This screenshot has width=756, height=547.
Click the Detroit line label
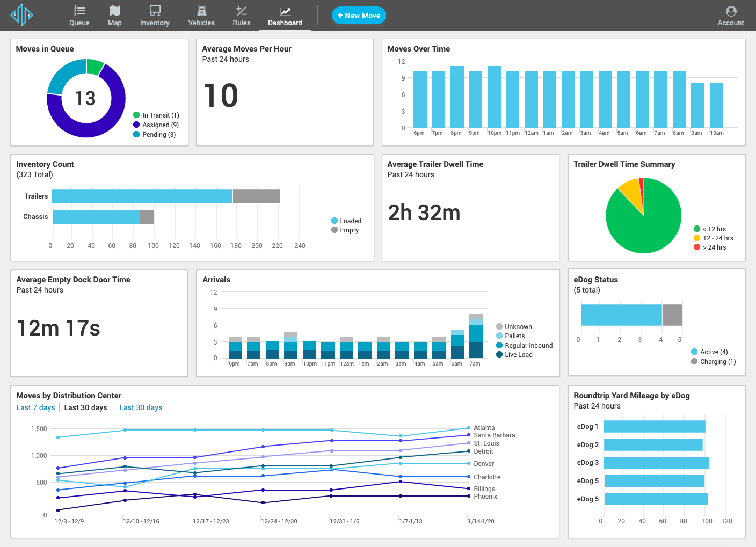[483, 451]
